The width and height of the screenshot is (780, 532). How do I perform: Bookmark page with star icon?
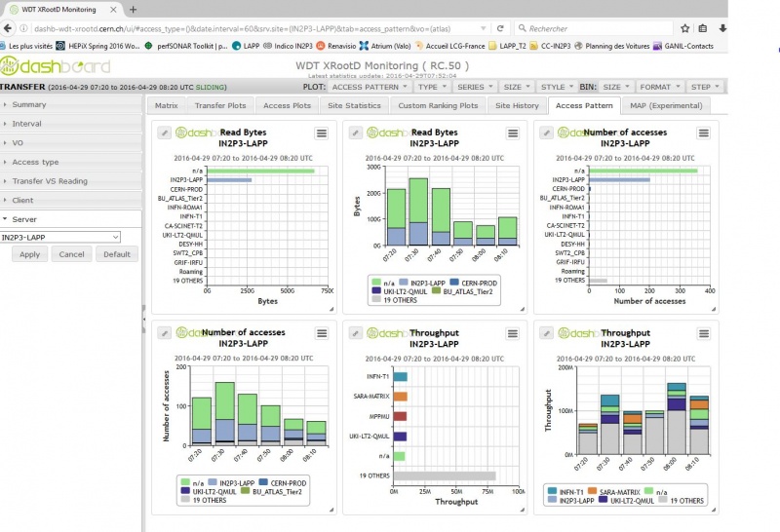[685, 28]
